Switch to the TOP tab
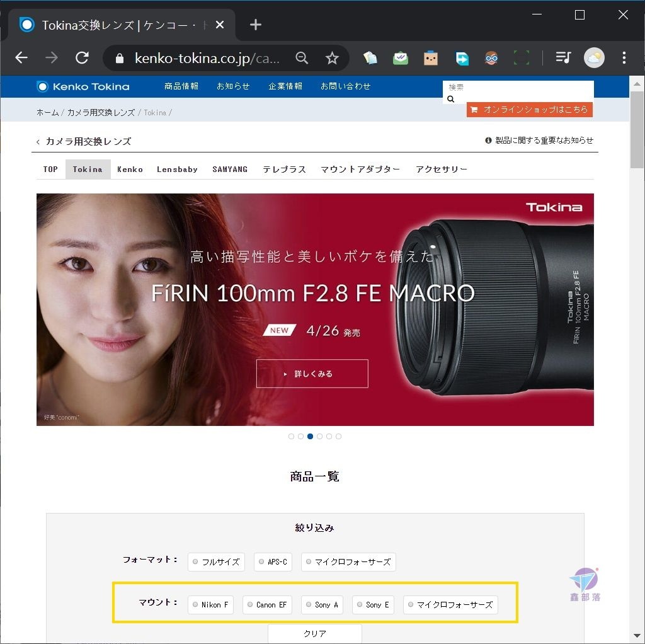This screenshot has height=644, width=645. click(50, 169)
